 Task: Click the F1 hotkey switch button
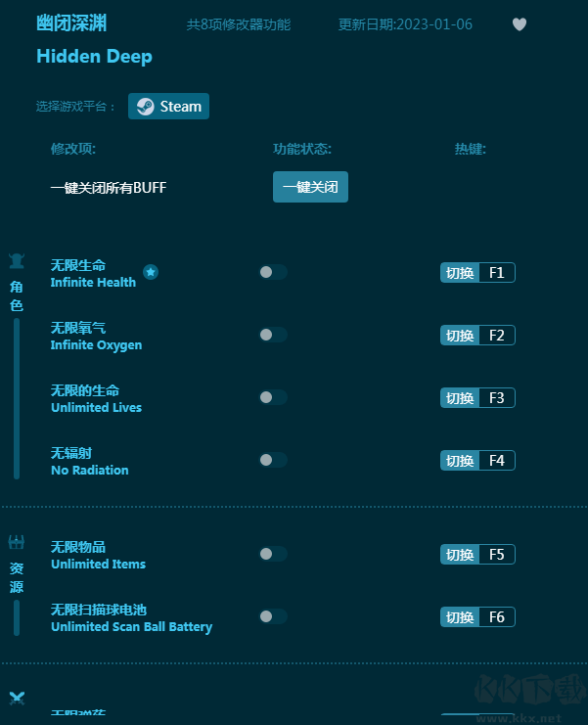coord(460,273)
